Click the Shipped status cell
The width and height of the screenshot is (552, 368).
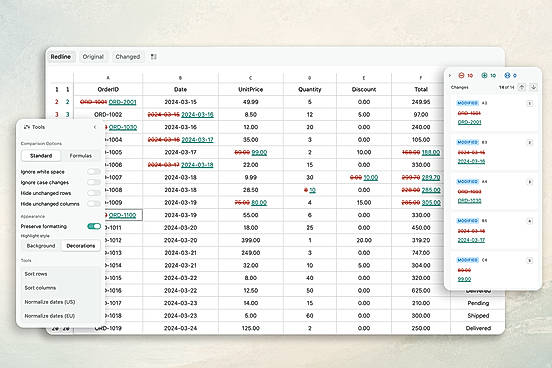tap(478, 316)
